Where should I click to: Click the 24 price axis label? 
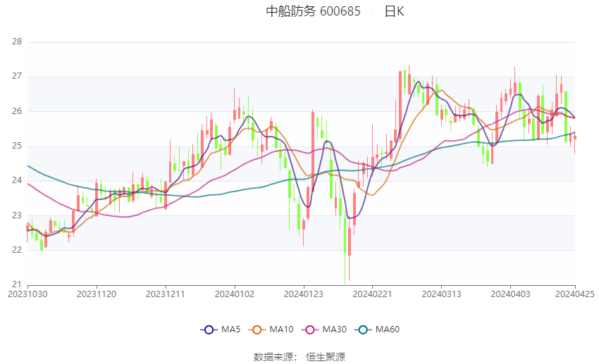pyautogui.click(x=17, y=180)
